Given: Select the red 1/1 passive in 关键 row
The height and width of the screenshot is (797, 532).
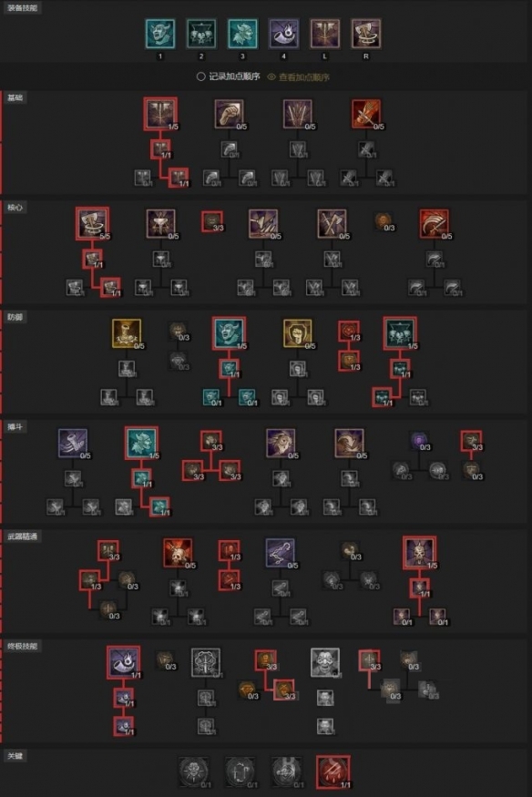Looking at the screenshot, I should click(x=333, y=771).
